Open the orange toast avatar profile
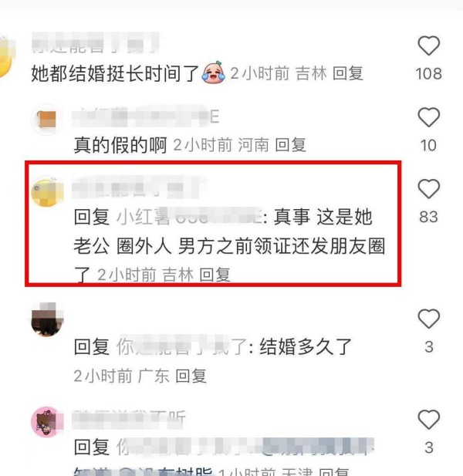The width and height of the screenshot is (463, 476). point(47,120)
